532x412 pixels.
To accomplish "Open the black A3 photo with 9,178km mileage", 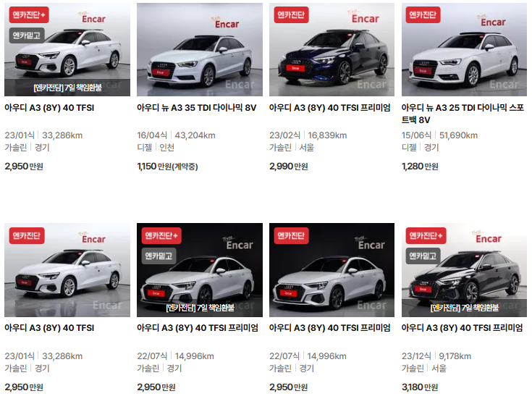I will (x=464, y=270).
